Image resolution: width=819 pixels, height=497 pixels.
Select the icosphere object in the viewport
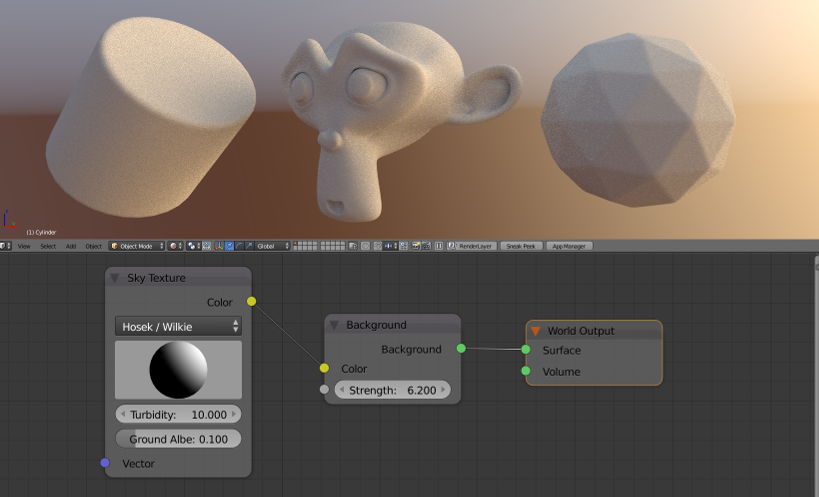click(x=638, y=119)
